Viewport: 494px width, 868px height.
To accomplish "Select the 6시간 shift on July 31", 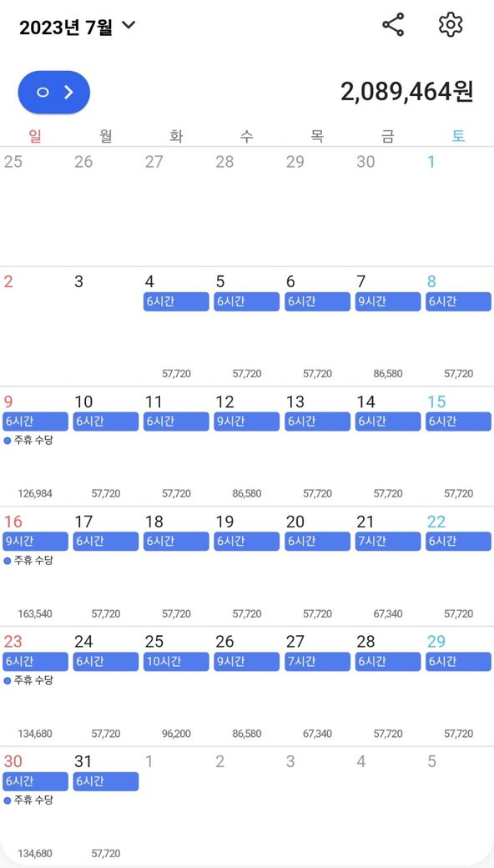I will tap(106, 782).
